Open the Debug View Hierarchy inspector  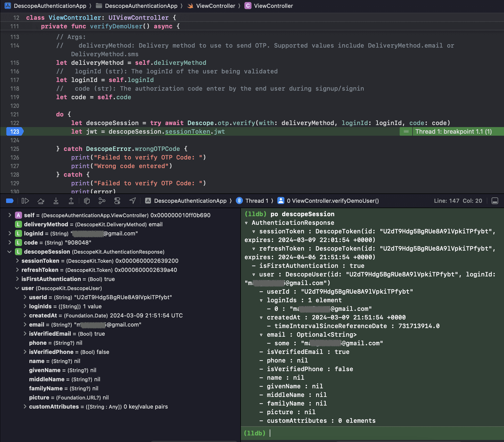click(x=87, y=201)
